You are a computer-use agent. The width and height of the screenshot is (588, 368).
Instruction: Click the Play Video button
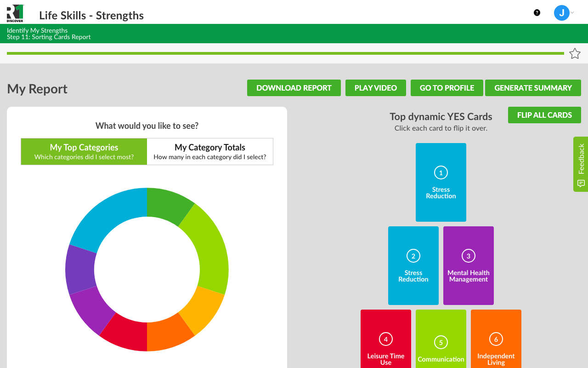click(x=376, y=88)
